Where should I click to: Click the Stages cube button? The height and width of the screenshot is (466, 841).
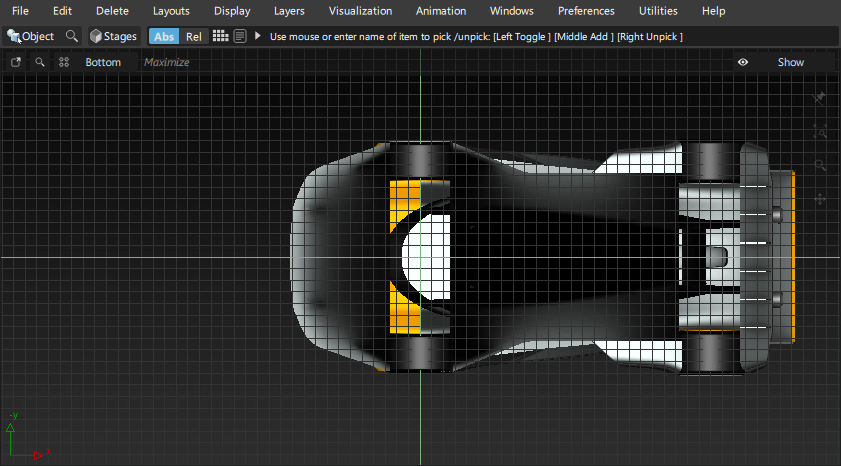click(113, 36)
